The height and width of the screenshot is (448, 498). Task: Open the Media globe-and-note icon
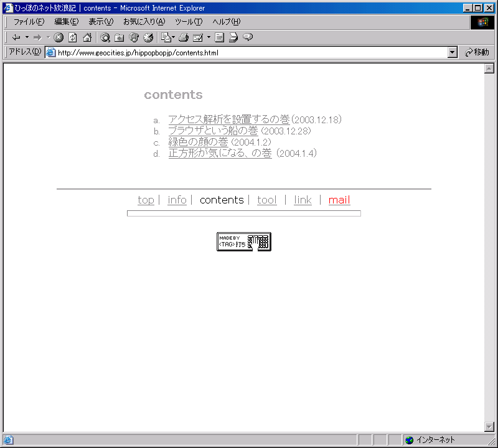(x=134, y=37)
